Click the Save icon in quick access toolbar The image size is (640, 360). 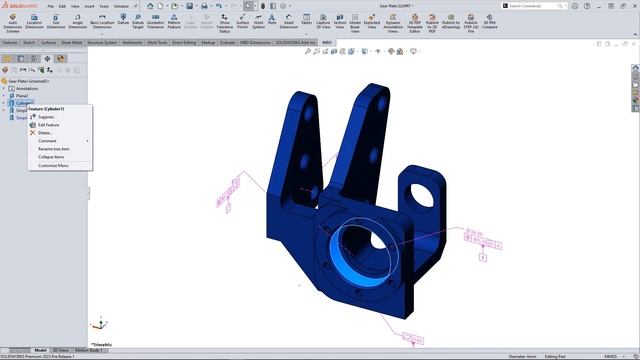point(190,6)
